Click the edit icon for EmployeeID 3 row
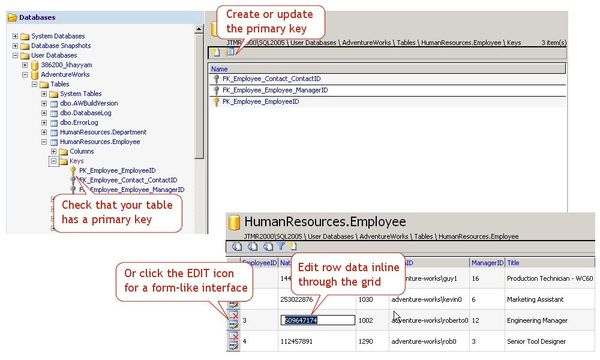The width and height of the screenshot is (600, 360). click(x=233, y=324)
